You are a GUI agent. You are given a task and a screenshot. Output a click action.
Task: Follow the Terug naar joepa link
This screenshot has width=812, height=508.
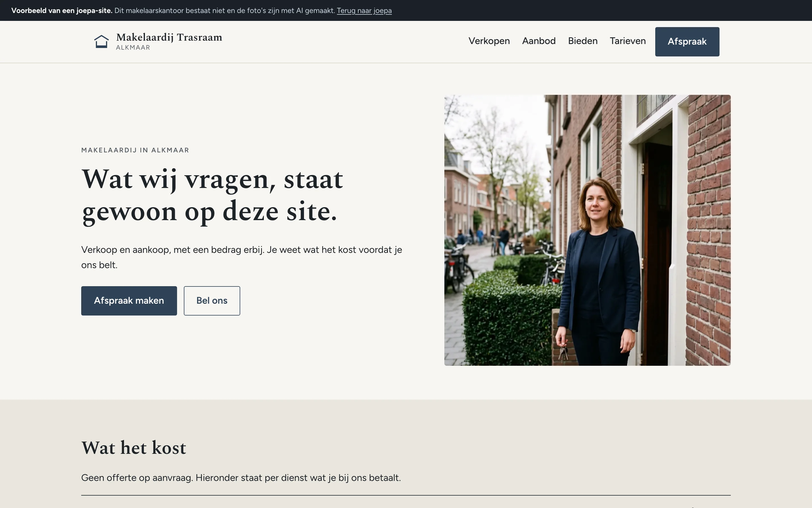pos(364,10)
